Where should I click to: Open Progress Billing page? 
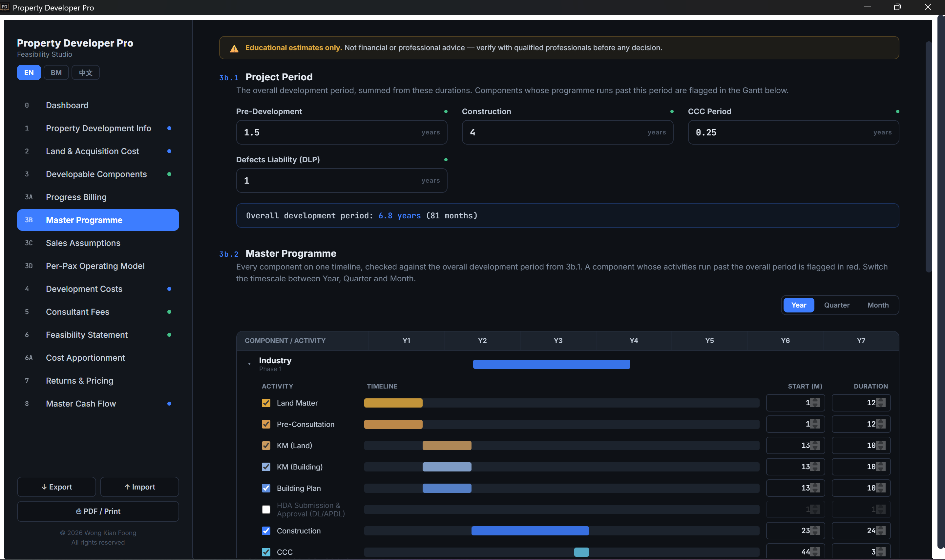click(x=98, y=197)
